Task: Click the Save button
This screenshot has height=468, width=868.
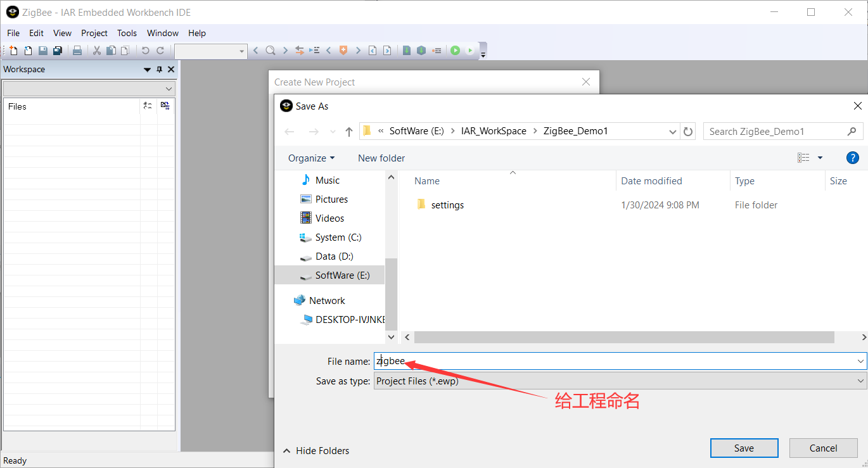Action: [744, 448]
